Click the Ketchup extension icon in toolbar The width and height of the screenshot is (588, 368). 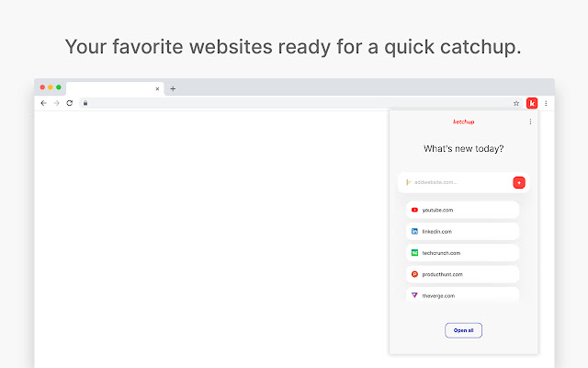click(531, 103)
